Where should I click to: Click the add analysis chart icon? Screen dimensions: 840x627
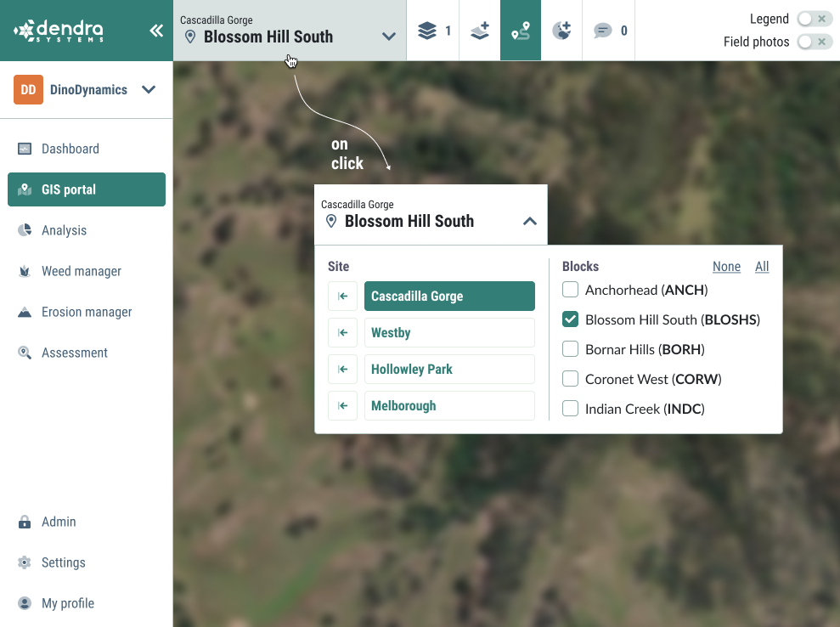point(561,31)
